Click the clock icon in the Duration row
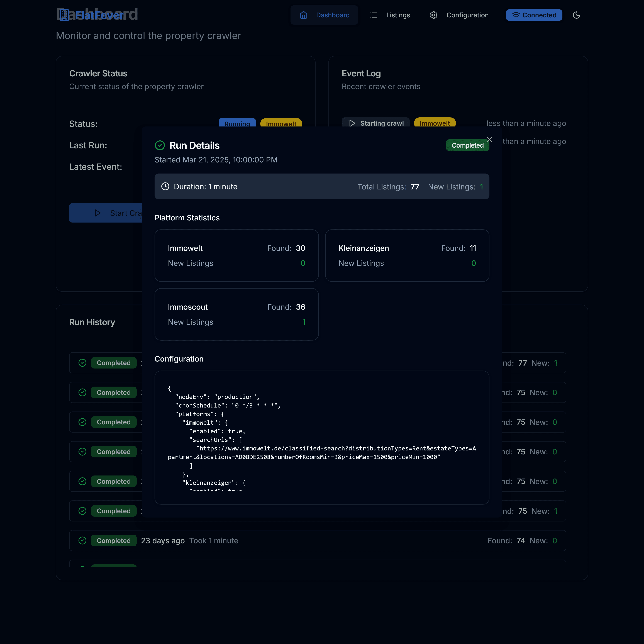 tap(165, 187)
